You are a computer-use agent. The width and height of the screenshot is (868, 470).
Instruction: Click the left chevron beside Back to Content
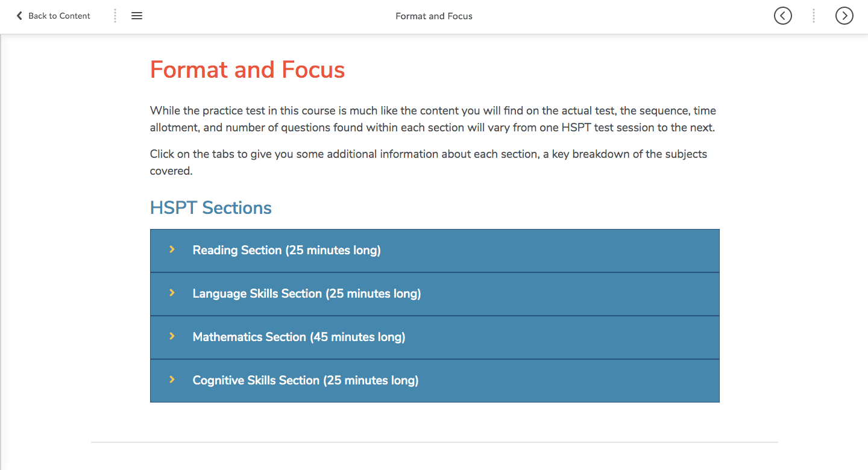19,16
